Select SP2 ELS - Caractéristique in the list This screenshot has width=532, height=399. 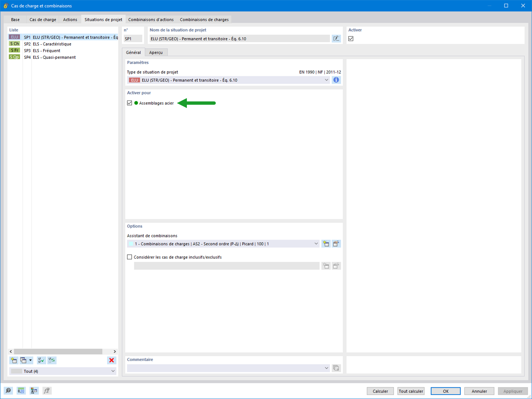[63, 44]
